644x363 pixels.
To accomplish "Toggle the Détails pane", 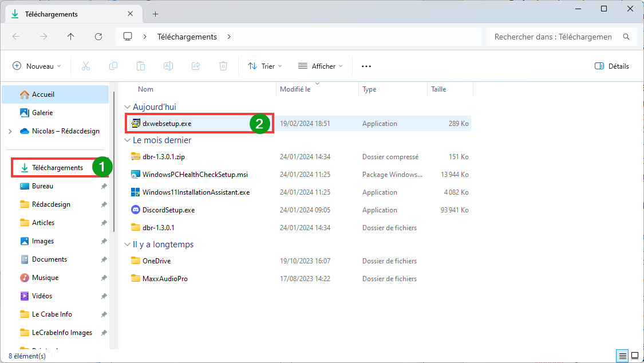I will pos(611,66).
